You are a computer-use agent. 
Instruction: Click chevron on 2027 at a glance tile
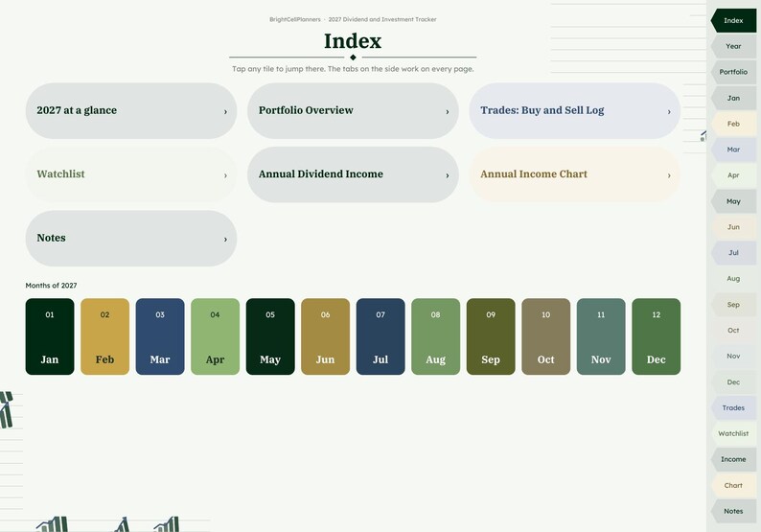(x=225, y=111)
